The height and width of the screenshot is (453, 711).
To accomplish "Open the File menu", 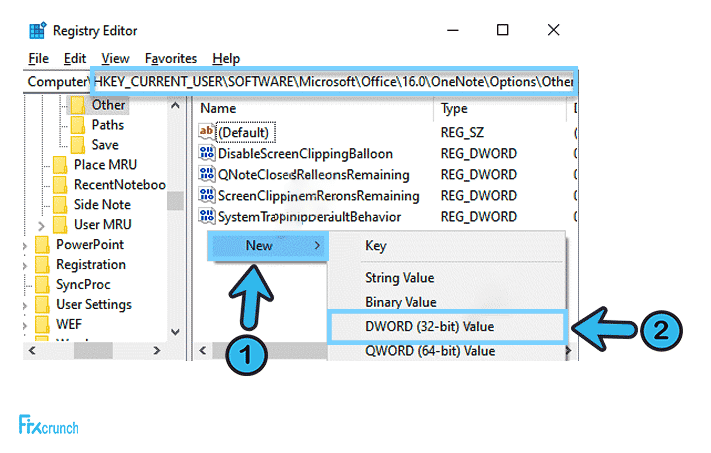I will [38, 58].
